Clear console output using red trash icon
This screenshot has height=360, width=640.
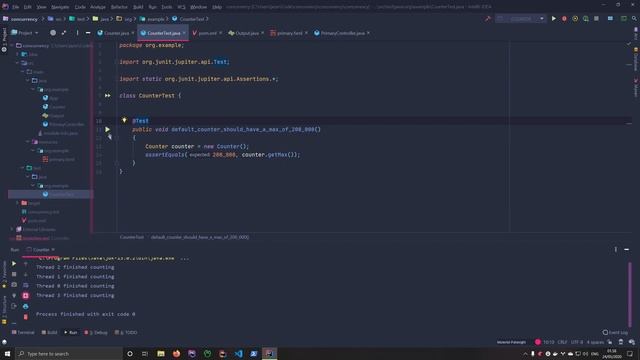(25, 317)
